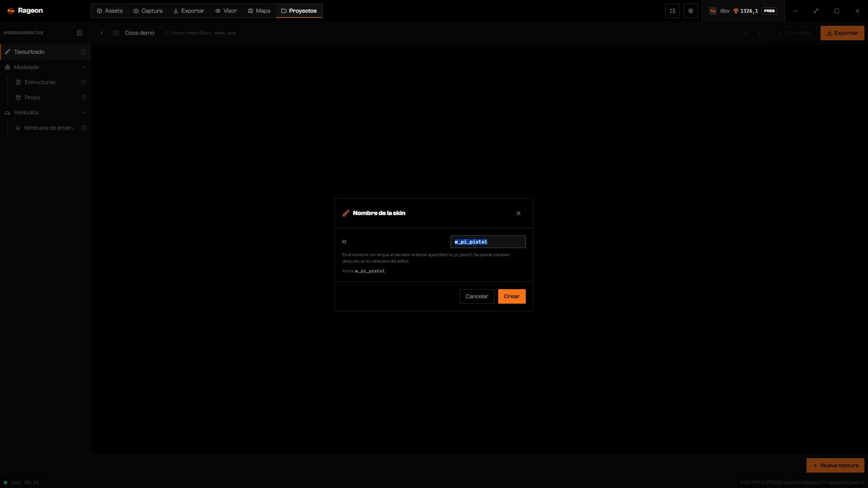Image resolution: width=868 pixels, height=488 pixels.
Task: Undo the last action
Action: pyautogui.click(x=746, y=33)
